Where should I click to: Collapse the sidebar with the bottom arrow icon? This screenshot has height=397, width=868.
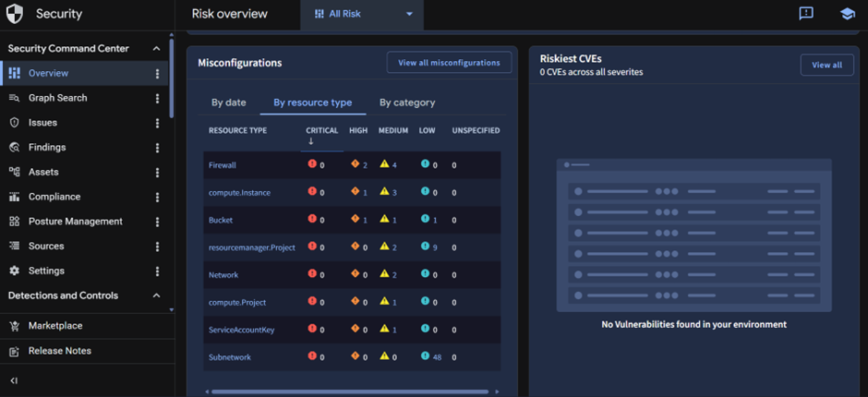click(15, 380)
